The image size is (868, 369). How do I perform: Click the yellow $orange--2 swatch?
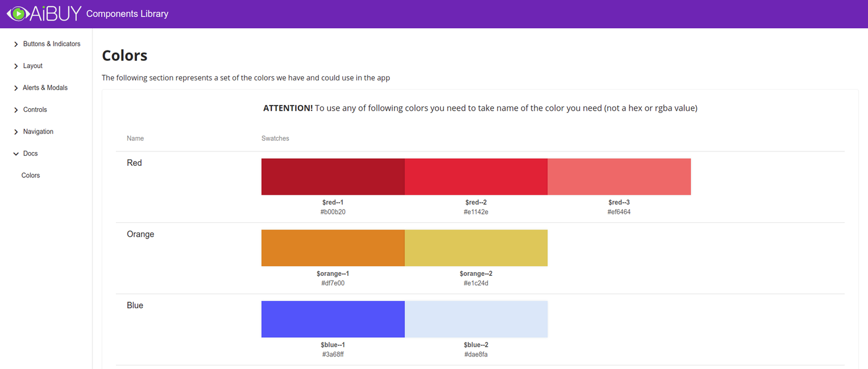click(x=476, y=248)
